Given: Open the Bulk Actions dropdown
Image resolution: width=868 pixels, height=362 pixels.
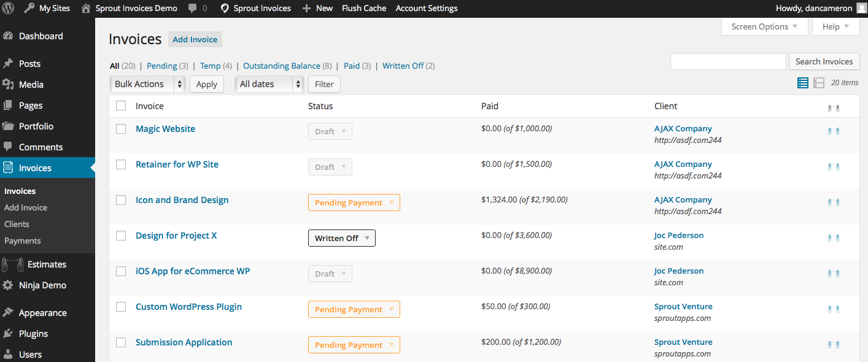Looking at the screenshot, I should tap(147, 84).
